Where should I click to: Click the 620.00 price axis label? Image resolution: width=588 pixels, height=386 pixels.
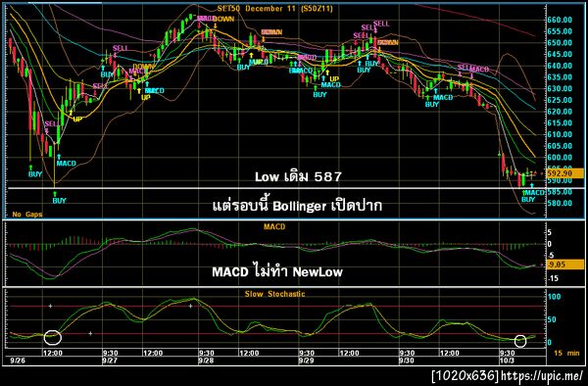(560, 112)
